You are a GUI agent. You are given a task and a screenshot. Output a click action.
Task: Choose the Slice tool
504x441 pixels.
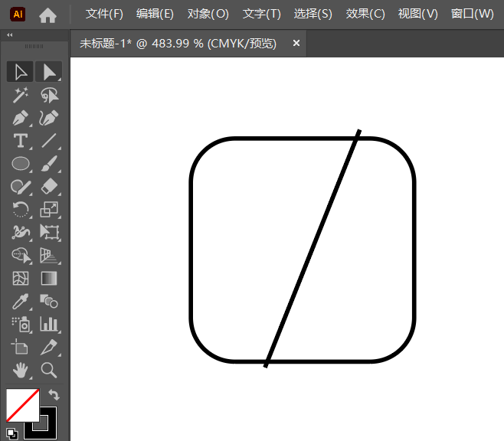tap(49, 347)
